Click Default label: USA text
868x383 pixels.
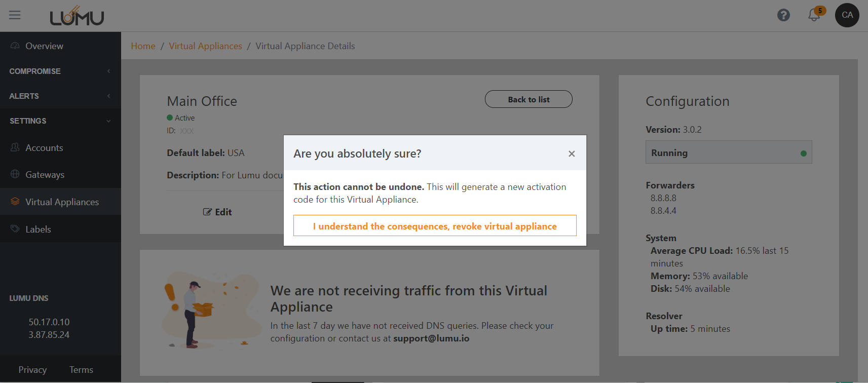click(x=206, y=153)
